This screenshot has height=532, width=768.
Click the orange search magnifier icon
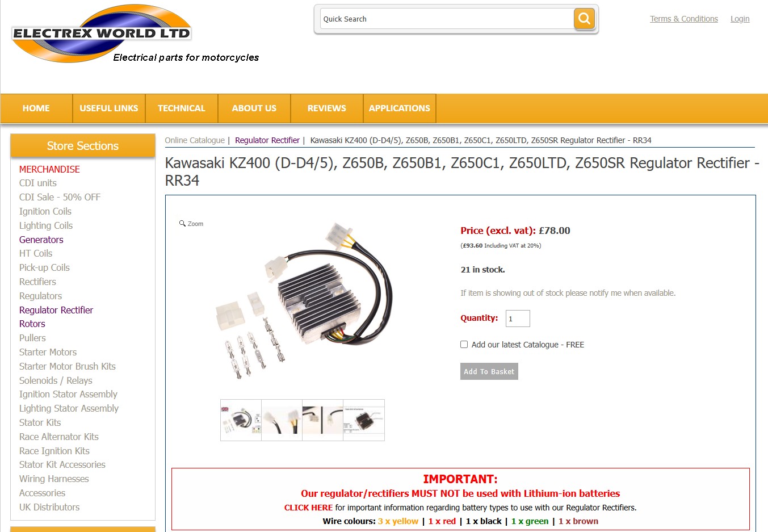584,19
